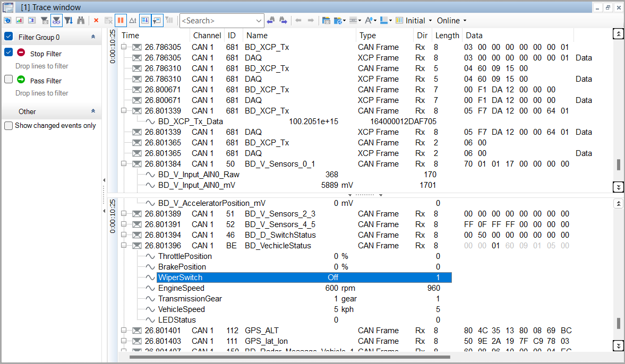
Task: Open the Search combo box arrow
Action: (x=260, y=20)
